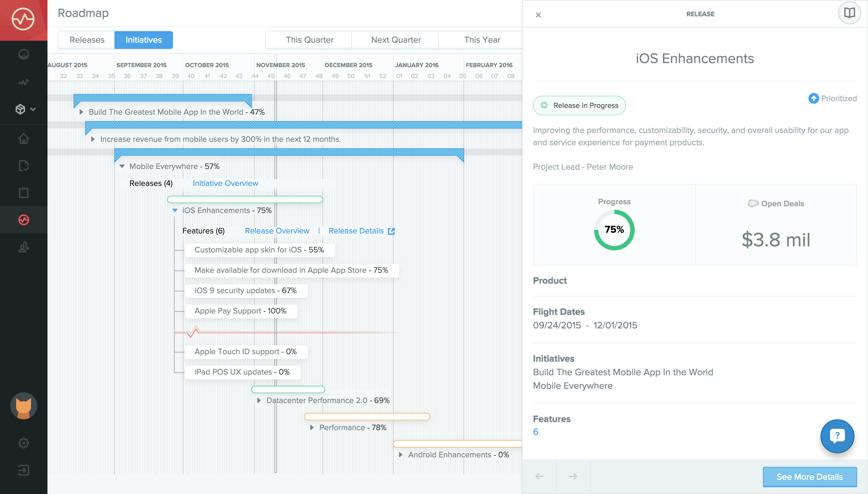Click the iOS Enhancements green timeline bar
Screen dimensions: 868x494
[x=245, y=199]
